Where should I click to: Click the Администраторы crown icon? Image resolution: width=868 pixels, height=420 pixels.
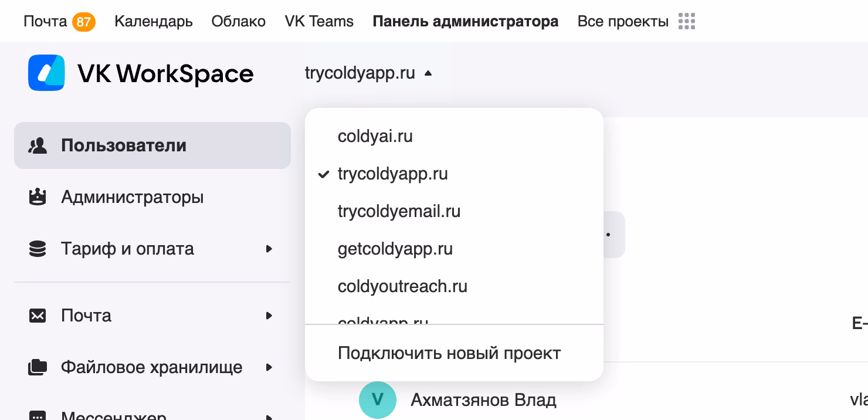coord(38,197)
